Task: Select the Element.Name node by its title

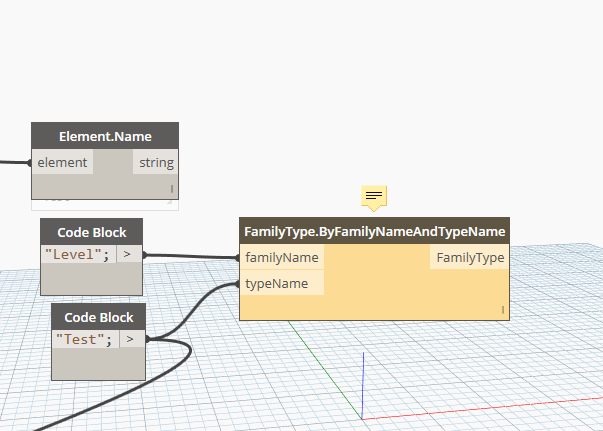Action: 105,135
